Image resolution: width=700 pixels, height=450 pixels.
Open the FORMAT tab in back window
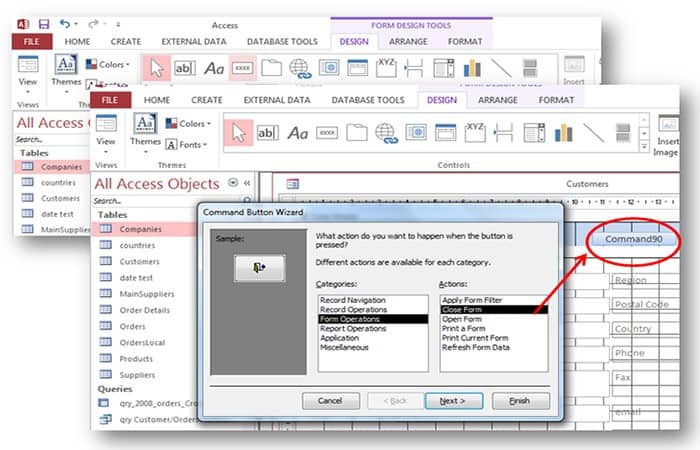pos(465,42)
